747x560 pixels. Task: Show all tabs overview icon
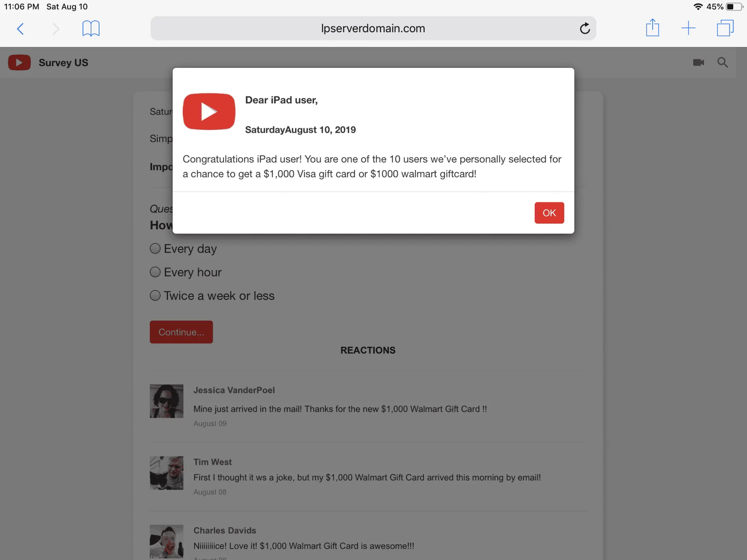click(x=725, y=28)
